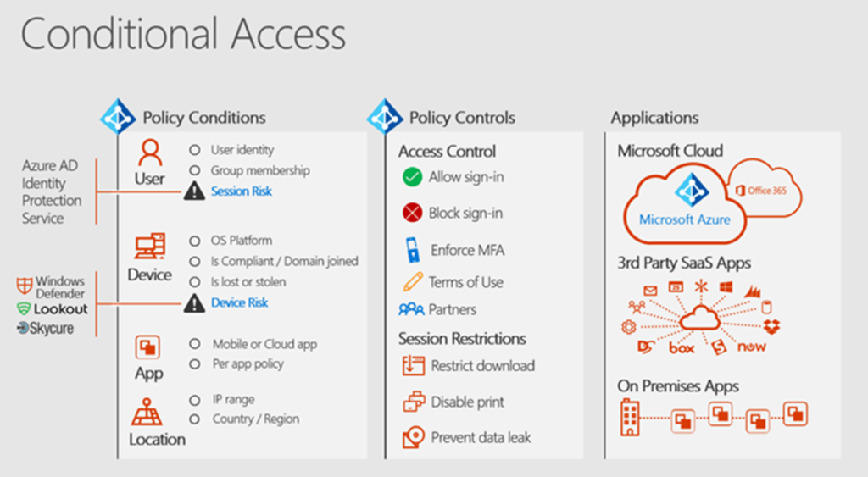Select the Per app policy circle
The image size is (868, 477).
click(195, 364)
